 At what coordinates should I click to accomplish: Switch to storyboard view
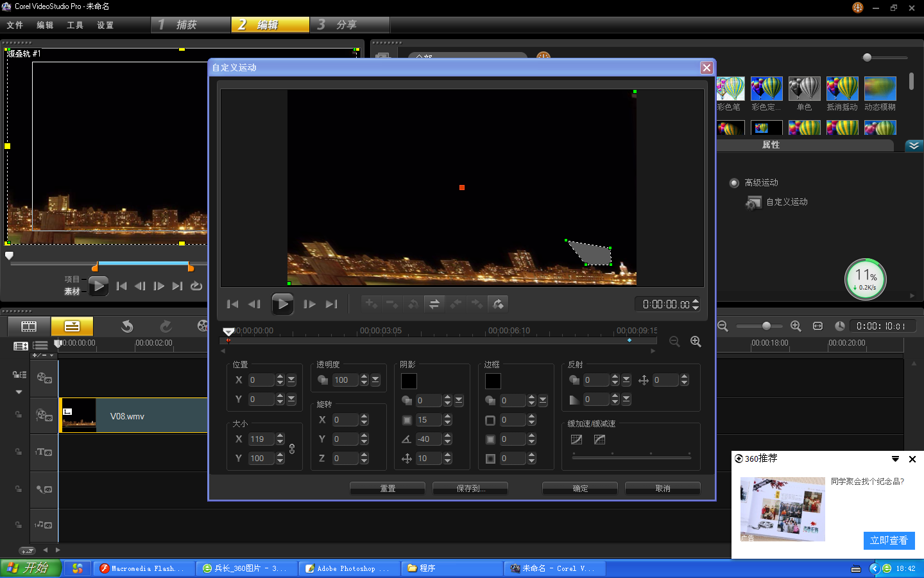(x=29, y=326)
